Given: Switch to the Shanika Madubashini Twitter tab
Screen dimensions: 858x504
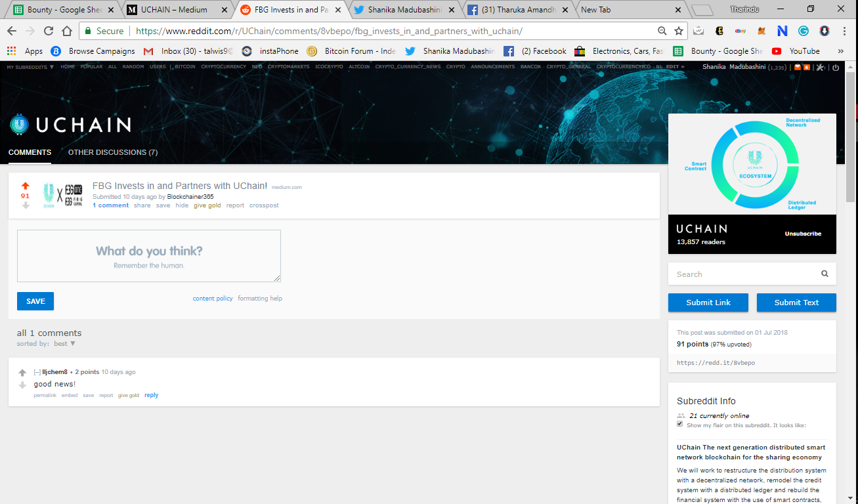Looking at the screenshot, I should 404,10.
